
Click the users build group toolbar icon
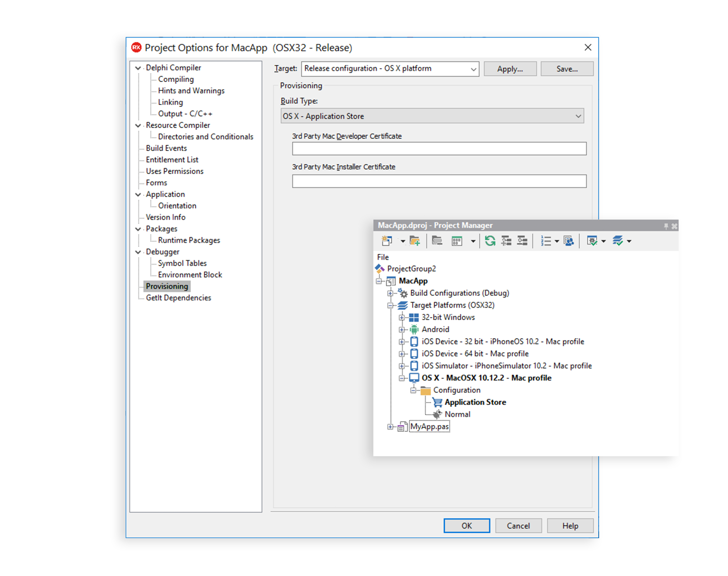[569, 241]
